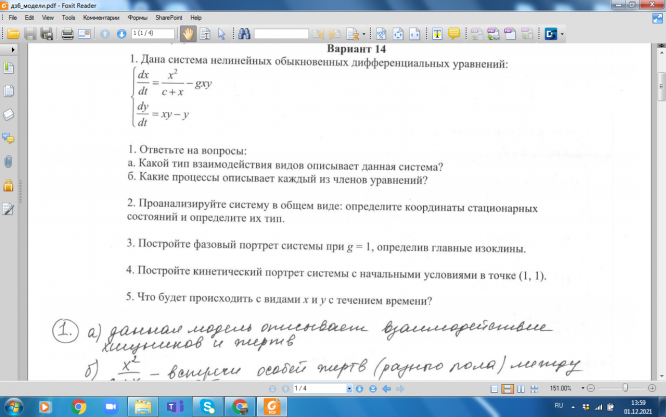Open the SharePoint menu
This screenshot has width=666, height=417.
point(169,17)
